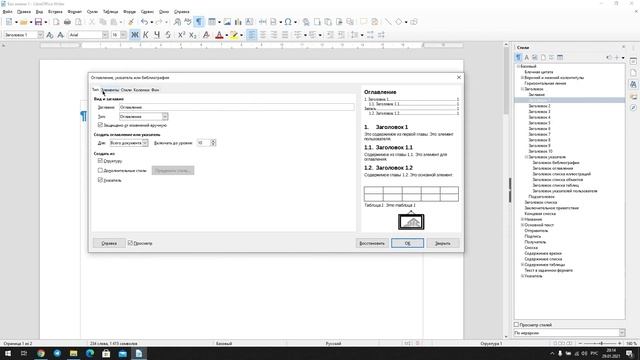The image size is (640, 360).
Task: Switch to the Стили tab
Action: pos(126,90)
